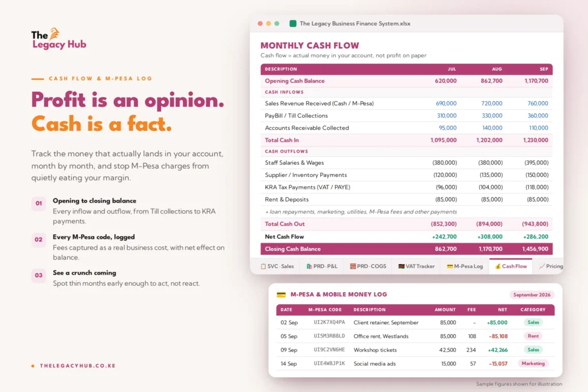This screenshot has height=392, width=588.
Task: Maximize the spreadsheet window using the green button
Action: coord(277,24)
